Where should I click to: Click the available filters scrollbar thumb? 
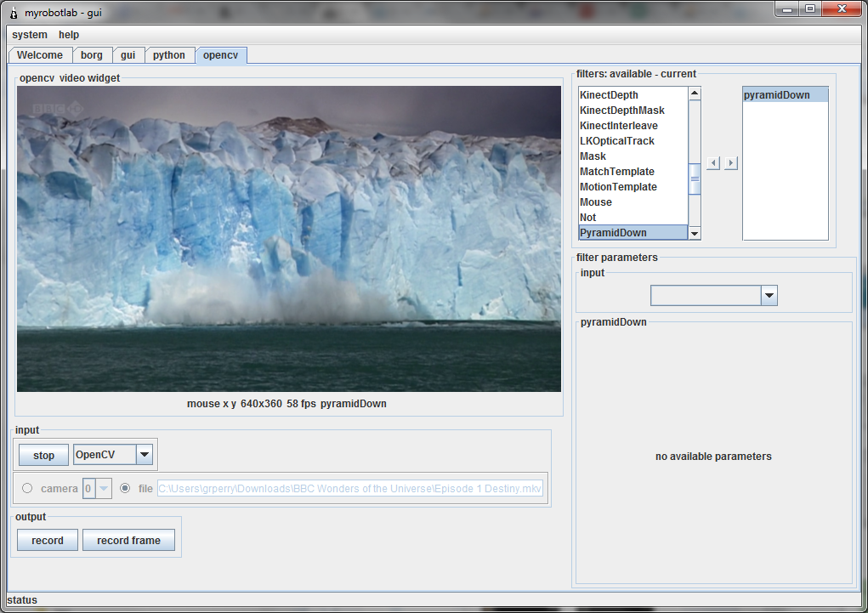click(x=695, y=179)
